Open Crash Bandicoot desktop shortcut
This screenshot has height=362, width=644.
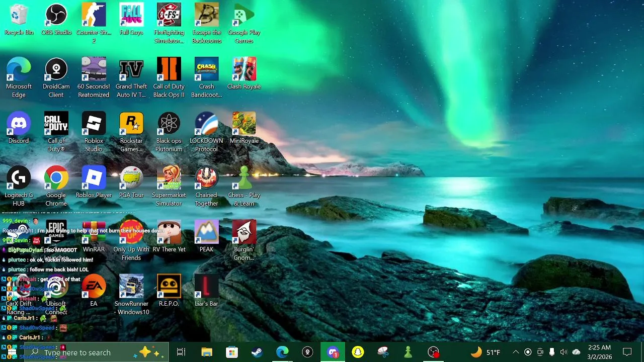pyautogui.click(x=206, y=78)
